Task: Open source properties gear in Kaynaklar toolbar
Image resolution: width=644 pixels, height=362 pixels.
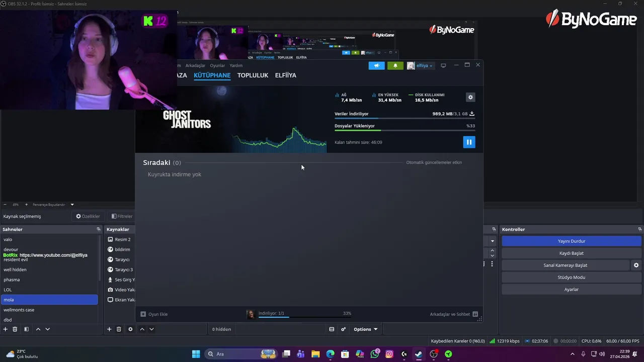Action: pos(130,329)
